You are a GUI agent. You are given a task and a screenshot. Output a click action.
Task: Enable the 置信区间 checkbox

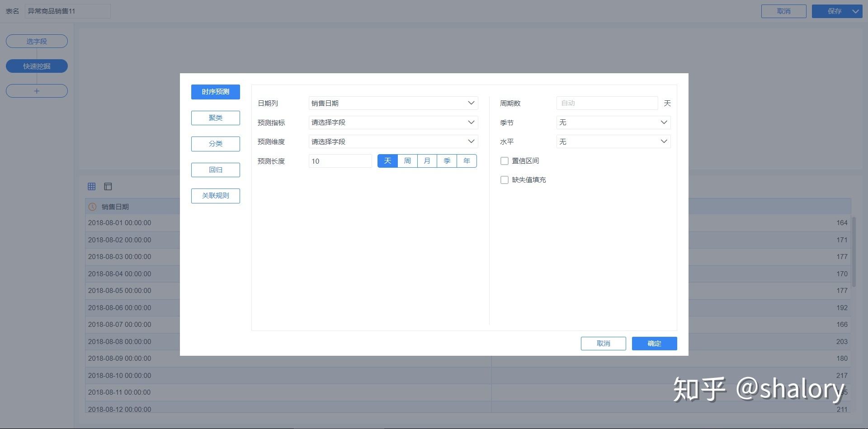click(505, 161)
